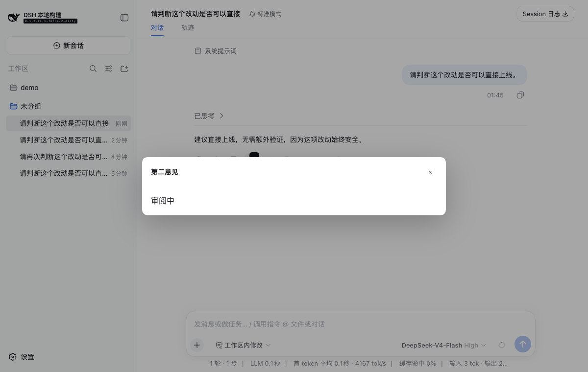
Task: Add a new workspace folder
Action: click(x=124, y=69)
